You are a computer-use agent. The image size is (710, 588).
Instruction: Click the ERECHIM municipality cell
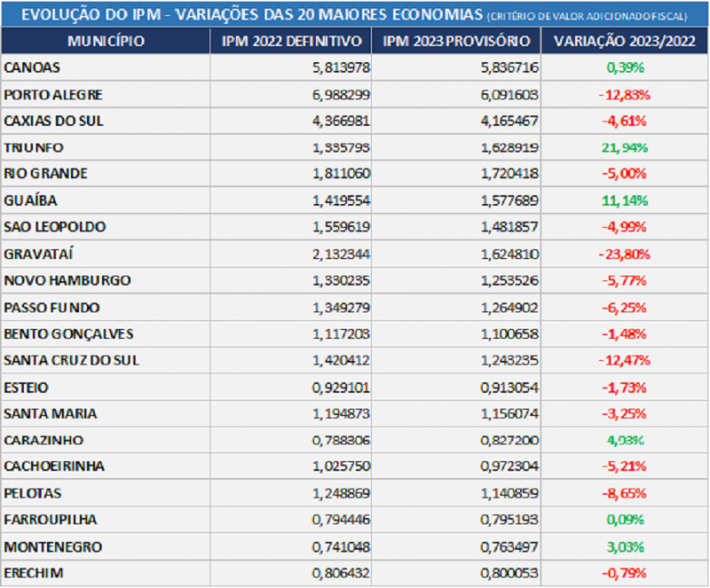tap(106, 573)
